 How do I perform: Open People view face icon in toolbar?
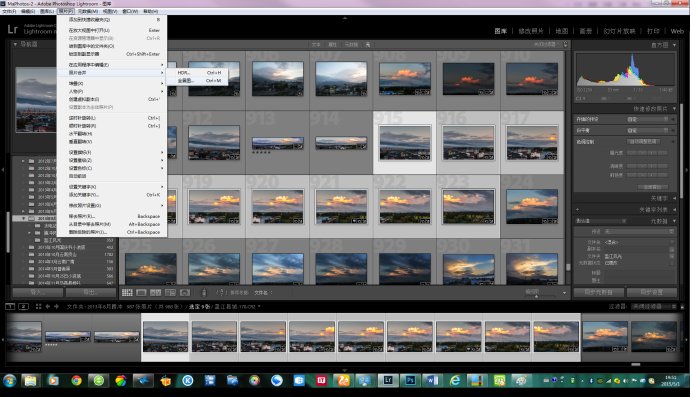pyautogui.click(x=185, y=293)
